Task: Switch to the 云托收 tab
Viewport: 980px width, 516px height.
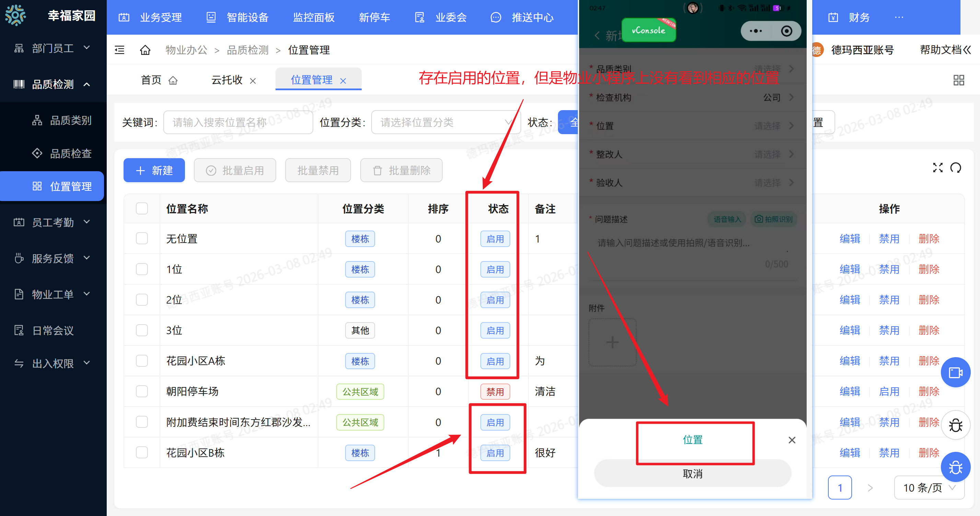Action: [x=227, y=80]
